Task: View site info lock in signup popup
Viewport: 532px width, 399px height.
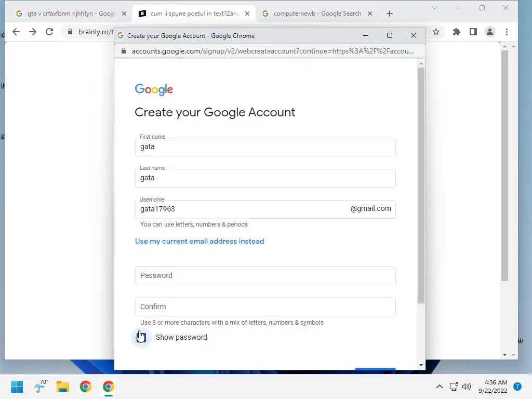Action: click(x=124, y=51)
